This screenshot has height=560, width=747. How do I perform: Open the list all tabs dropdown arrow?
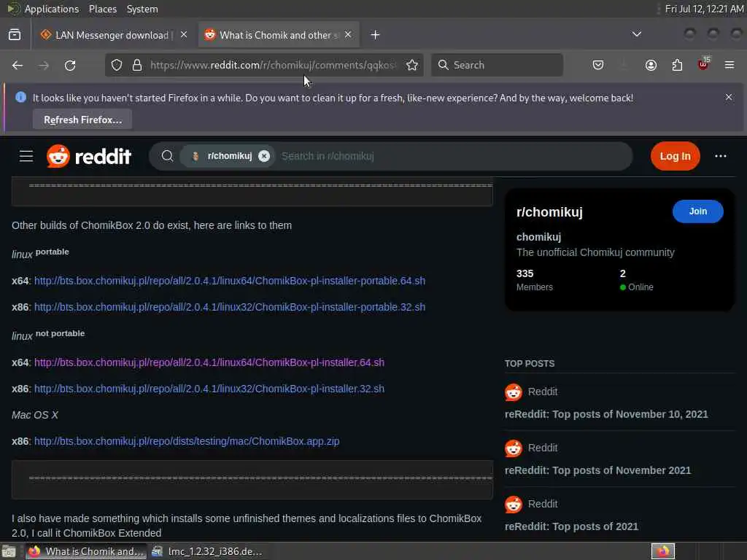pos(636,34)
